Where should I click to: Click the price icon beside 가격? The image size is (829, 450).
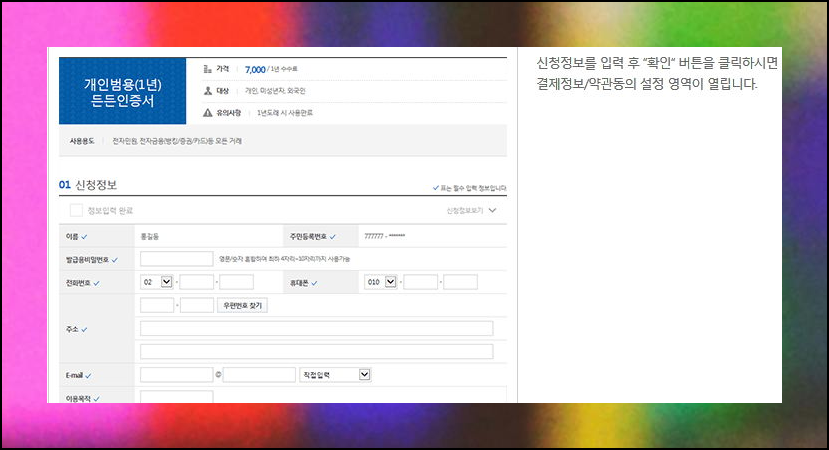click(x=207, y=69)
